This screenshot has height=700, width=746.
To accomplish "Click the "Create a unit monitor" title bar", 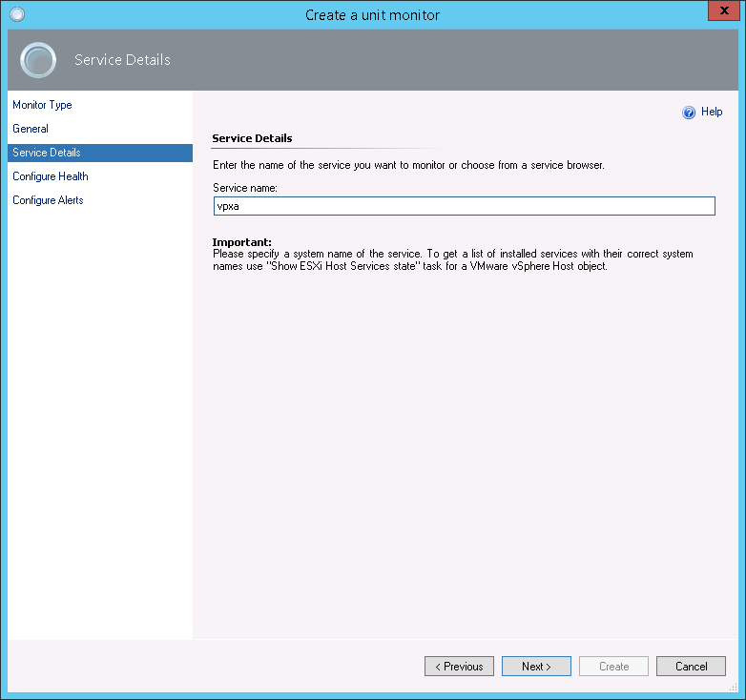I will [372, 14].
